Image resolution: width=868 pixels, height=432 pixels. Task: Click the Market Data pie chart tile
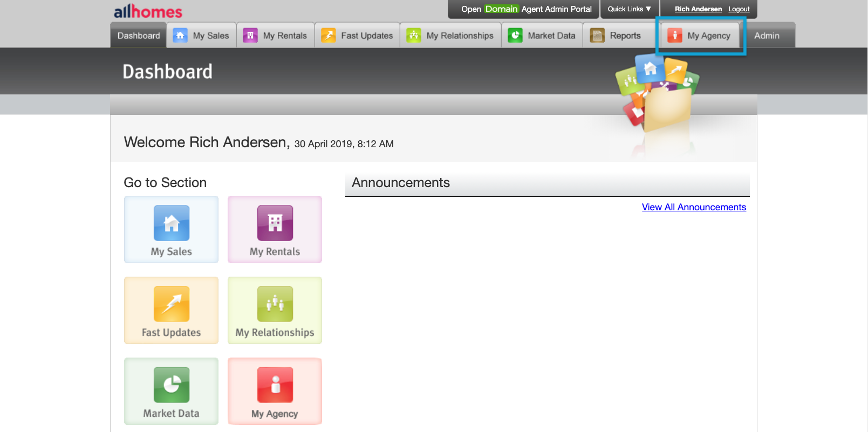[x=171, y=391]
